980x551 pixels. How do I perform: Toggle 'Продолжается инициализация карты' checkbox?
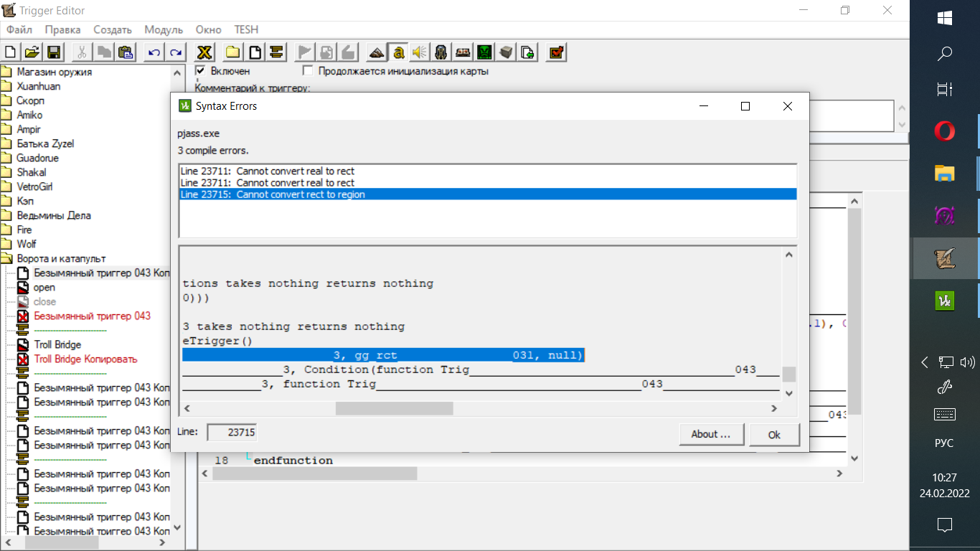[308, 71]
